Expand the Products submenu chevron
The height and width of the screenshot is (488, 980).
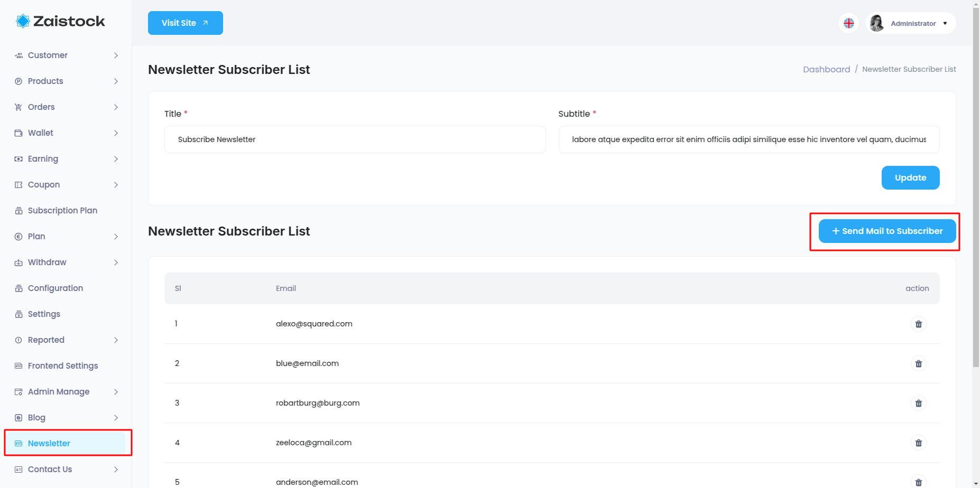coord(116,81)
